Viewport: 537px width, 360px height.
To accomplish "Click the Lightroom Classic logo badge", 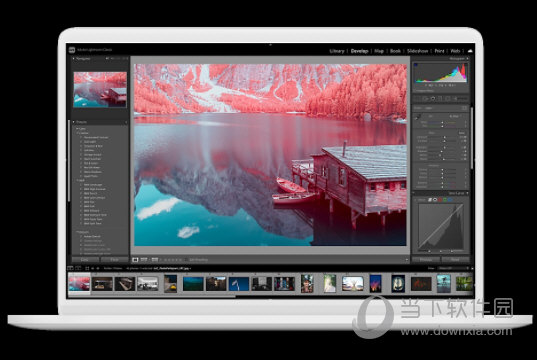I will 72,50.
